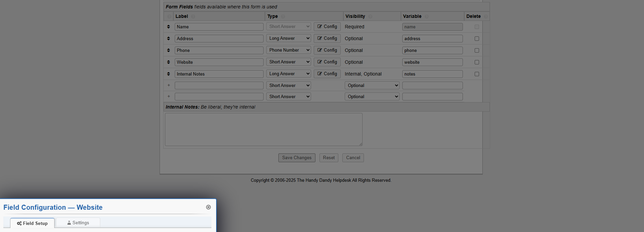Expand Type dropdown for Address field
Image resolution: width=644 pixels, height=232 pixels.
pos(289,38)
